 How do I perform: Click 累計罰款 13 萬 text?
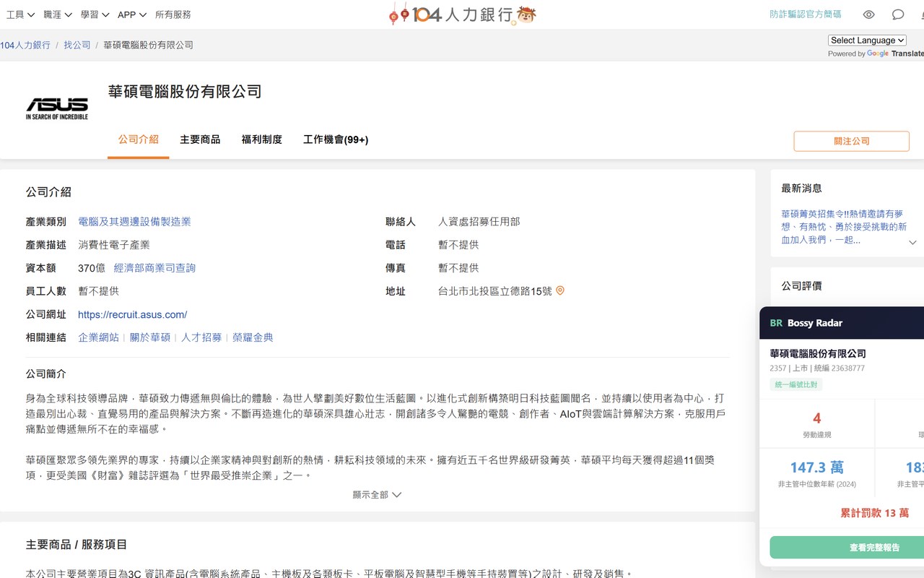(874, 513)
